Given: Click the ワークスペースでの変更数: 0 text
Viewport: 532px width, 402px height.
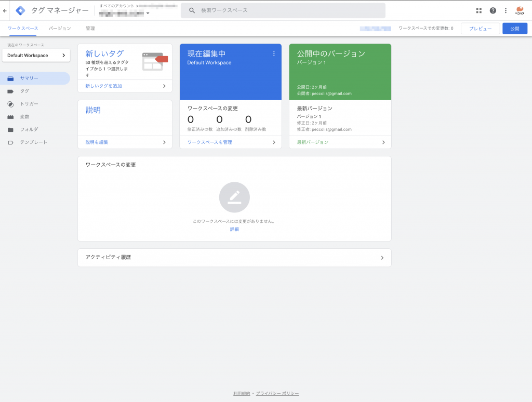Looking at the screenshot, I should coord(426,29).
